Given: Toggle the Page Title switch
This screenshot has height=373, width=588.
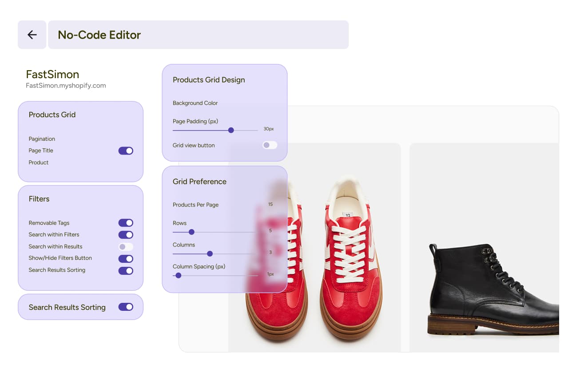Looking at the screenshot, I should pos(126,151).
